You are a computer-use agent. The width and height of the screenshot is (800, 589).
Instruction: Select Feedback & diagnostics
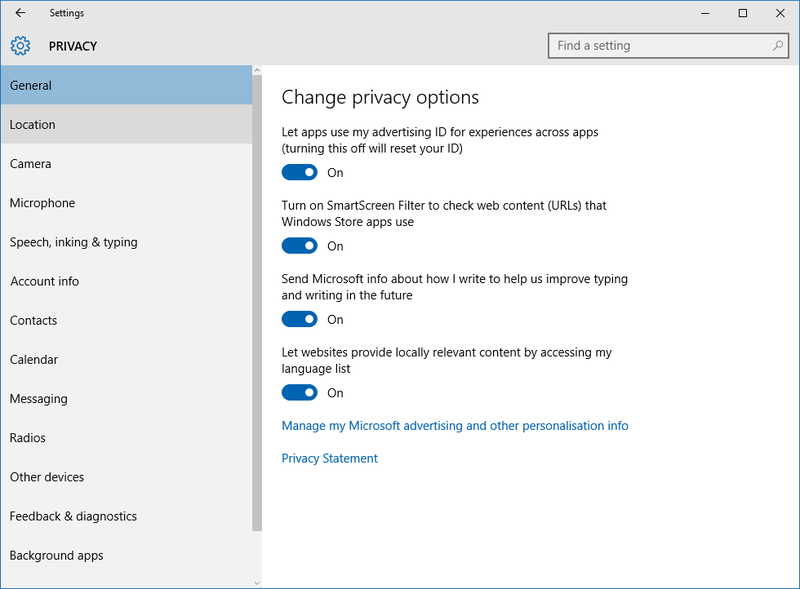point(127,517)
